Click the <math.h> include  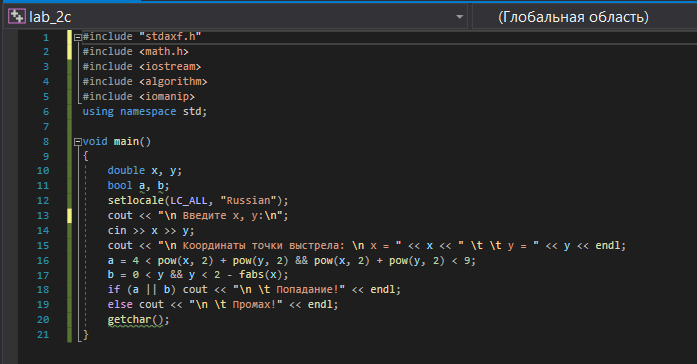[x=164, y=52]
